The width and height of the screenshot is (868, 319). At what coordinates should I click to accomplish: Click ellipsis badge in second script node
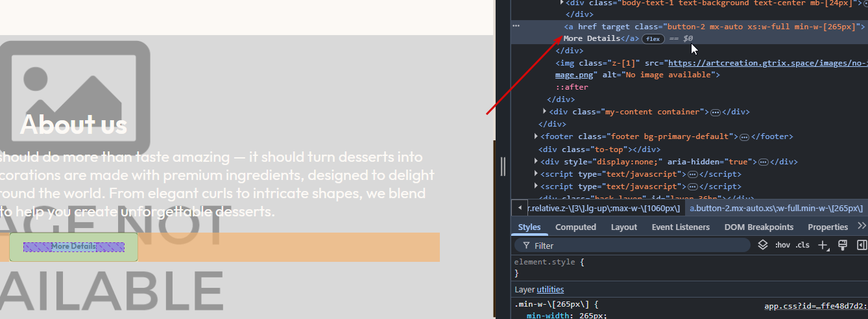coord(692,186)
